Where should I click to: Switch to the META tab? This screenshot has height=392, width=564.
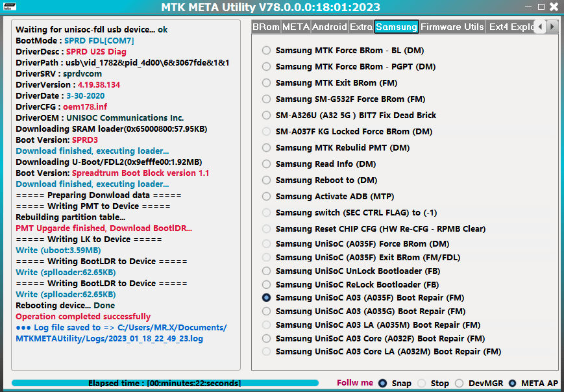pos(297,27)
